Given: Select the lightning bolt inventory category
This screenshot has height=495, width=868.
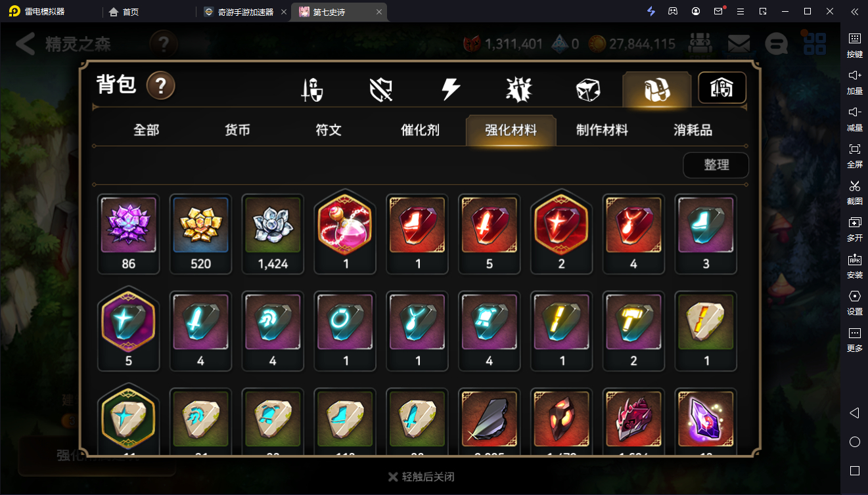Looking at the screenshot, I should point(450,89).
